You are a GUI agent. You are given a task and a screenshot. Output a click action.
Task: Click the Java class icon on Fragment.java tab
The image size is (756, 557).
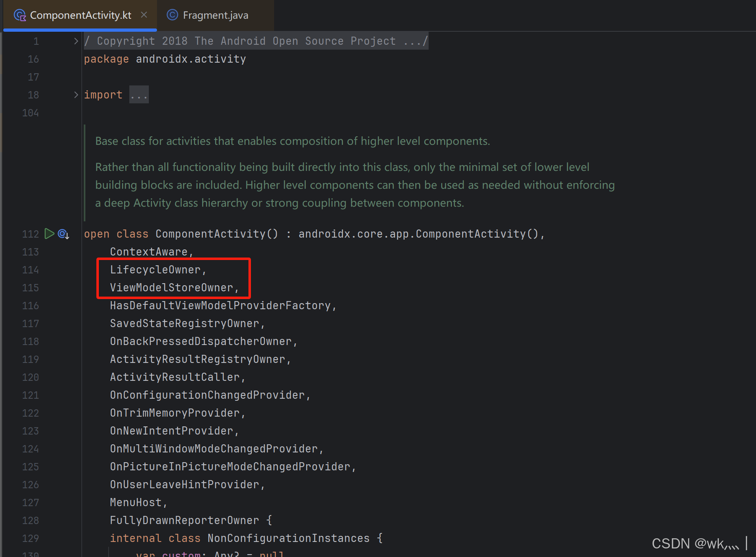tap(172, 15)
